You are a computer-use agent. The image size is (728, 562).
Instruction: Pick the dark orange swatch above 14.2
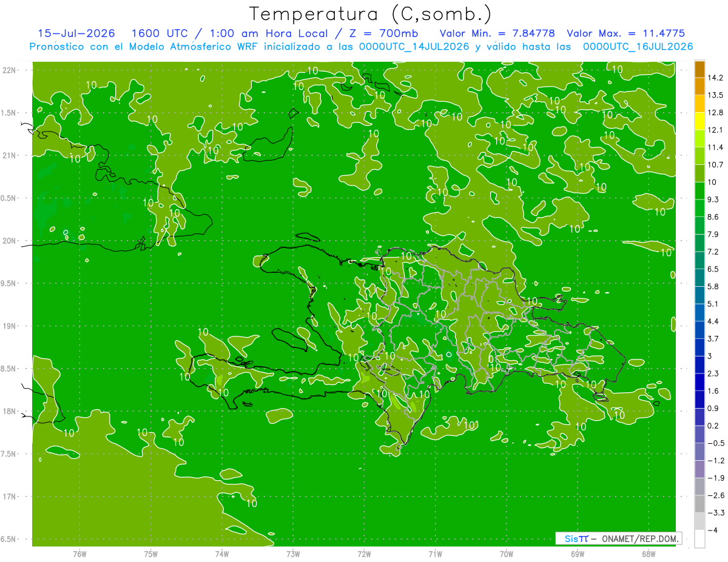(x=699, y=69)
